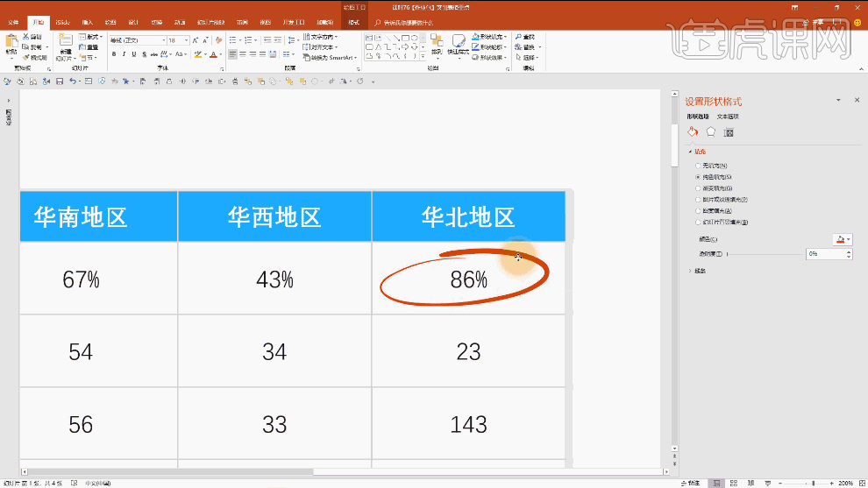Open Format Shape pane options arrow

tap(838, 100)
